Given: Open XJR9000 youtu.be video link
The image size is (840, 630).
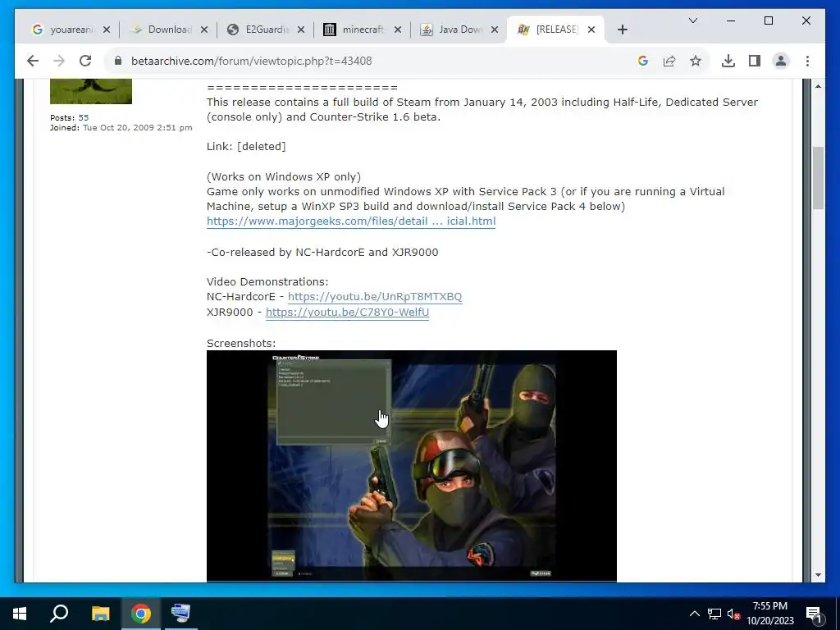Looking at the screenshot, I should tap(347, 313).
